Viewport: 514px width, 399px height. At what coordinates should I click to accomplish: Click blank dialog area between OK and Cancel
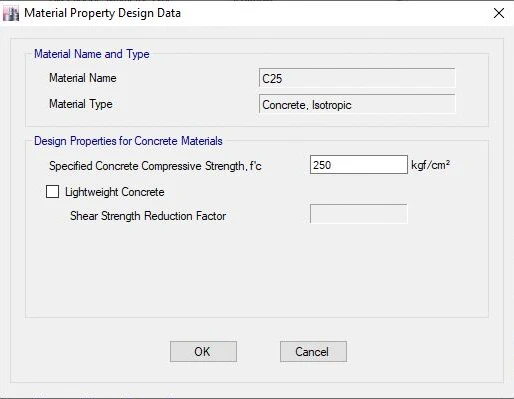pyautogui.click(x=258, y=351)
